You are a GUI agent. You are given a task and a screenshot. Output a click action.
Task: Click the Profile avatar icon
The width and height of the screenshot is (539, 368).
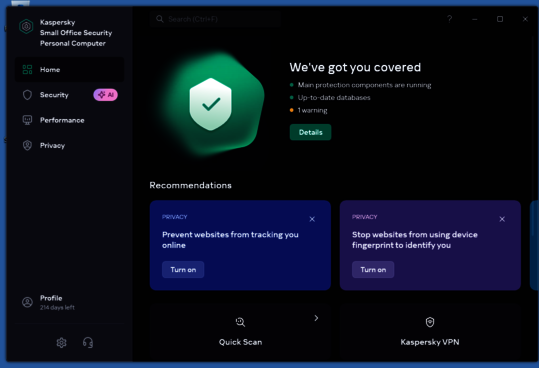[x=28, y=302]
